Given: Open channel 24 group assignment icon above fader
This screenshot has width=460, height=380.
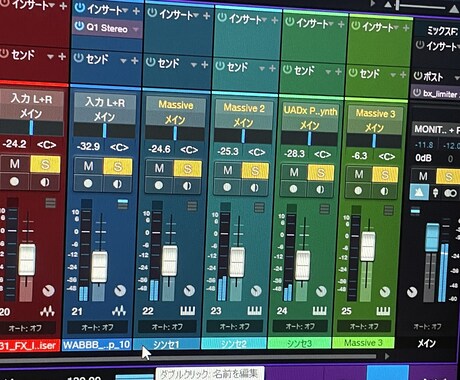Looking at the screenshot, I should pos(324,209).
